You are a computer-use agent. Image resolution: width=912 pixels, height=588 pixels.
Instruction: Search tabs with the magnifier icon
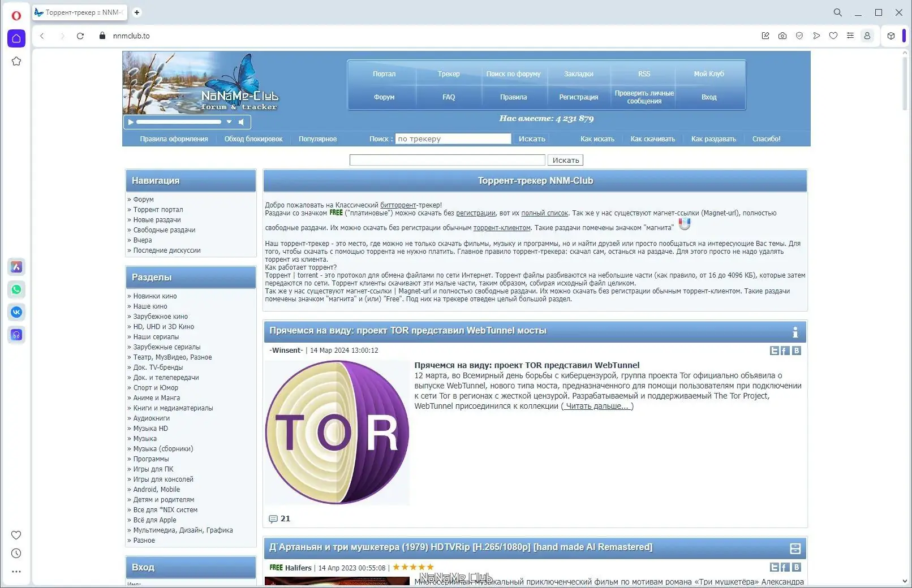[838, 12]
